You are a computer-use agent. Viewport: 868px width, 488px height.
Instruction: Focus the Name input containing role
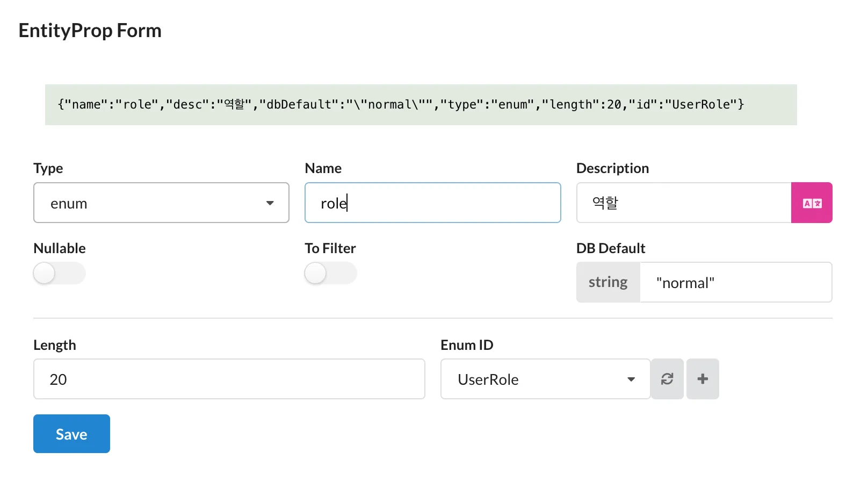click(432, 203)
